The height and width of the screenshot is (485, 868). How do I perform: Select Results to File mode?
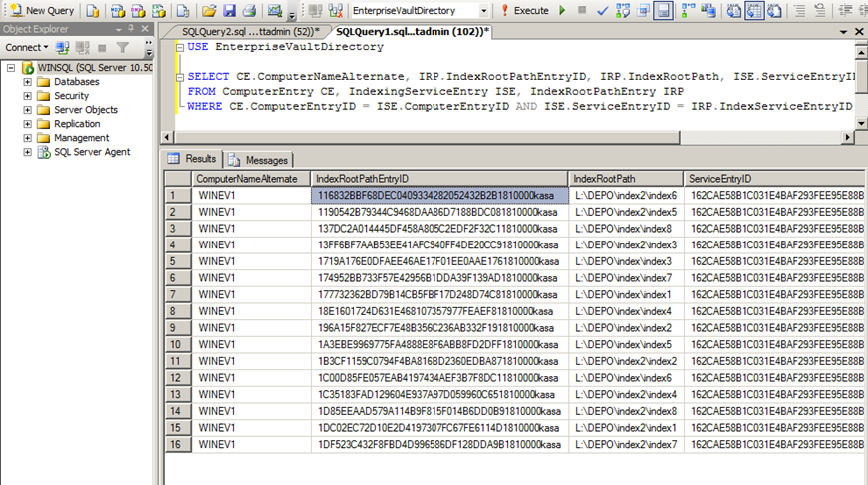[x=774, y=10]
